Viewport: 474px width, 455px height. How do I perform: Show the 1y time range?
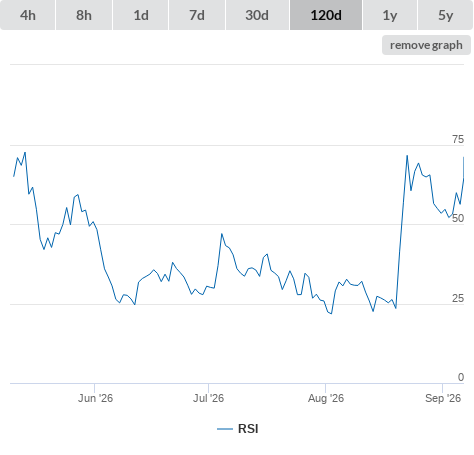tap(390, 15)
